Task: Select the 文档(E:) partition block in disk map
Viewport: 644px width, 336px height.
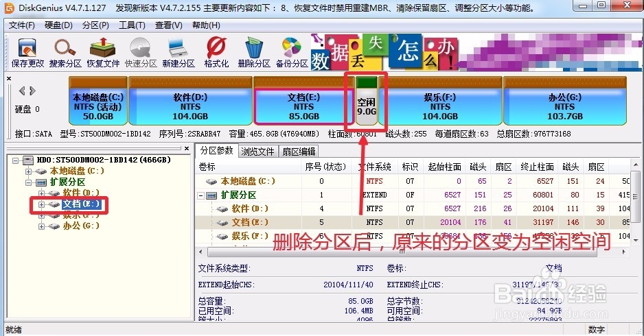Action: (303, 101)
